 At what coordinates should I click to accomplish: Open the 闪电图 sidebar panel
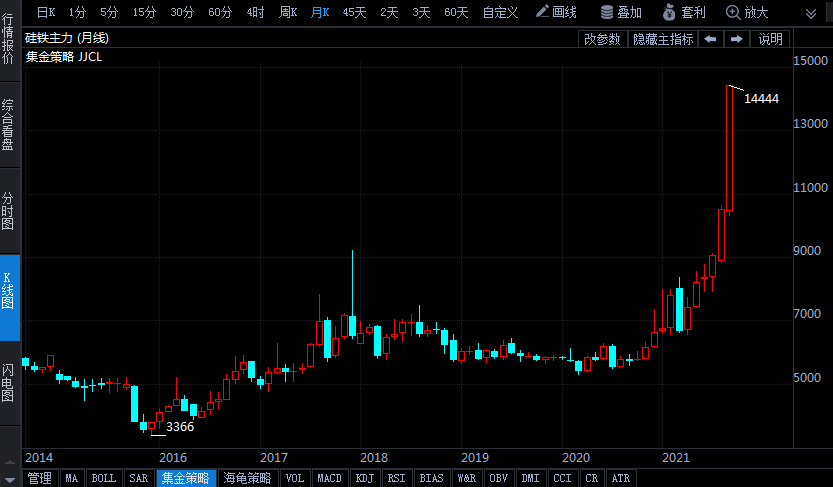[x=8, y=383]
